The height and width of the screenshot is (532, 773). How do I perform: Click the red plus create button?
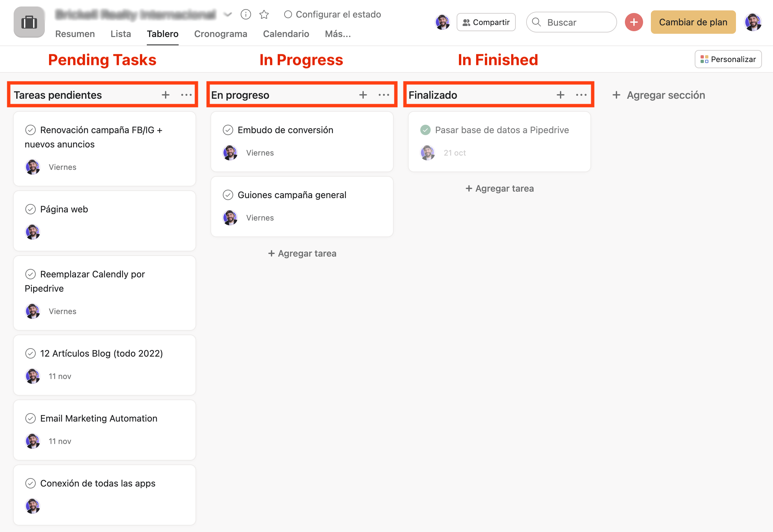(x=634, y=22)
